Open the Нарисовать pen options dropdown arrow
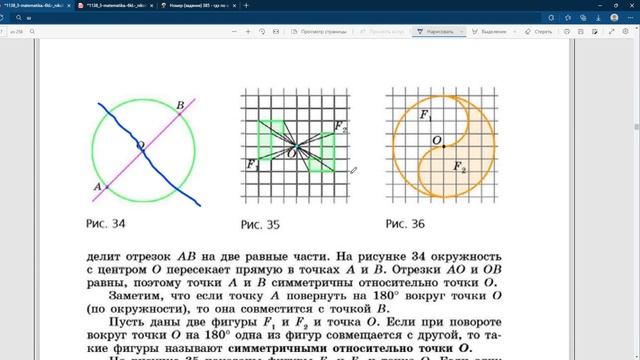Viewport: 640px width, 360px height. tap(462, 31)
